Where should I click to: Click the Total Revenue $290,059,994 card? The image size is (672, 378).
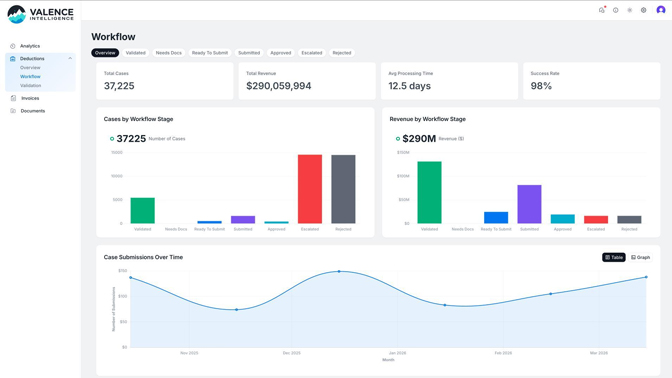point(307,81)
